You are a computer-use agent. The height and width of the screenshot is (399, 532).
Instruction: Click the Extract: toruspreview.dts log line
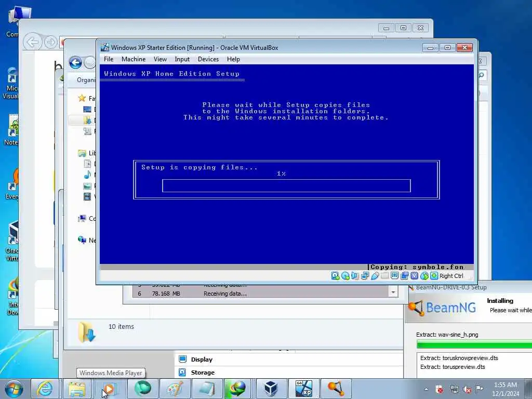click(453, 367)
